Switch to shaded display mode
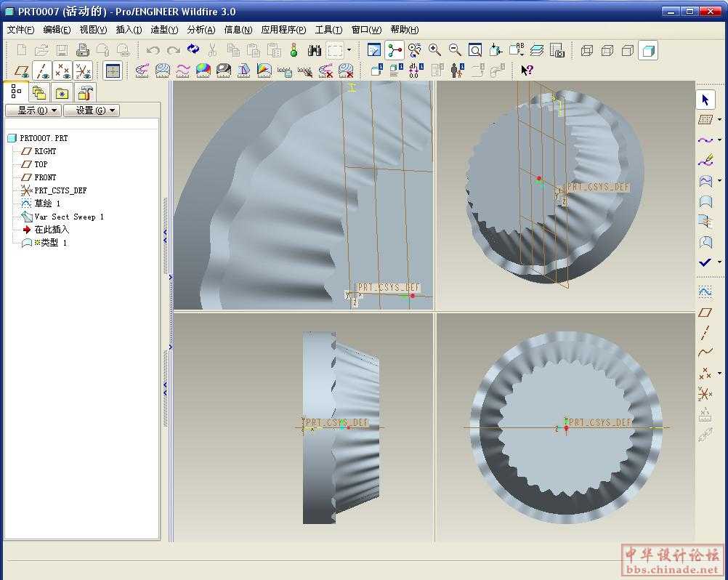The width and height of the screenshot is (728, 580). (x=648, y=50)
